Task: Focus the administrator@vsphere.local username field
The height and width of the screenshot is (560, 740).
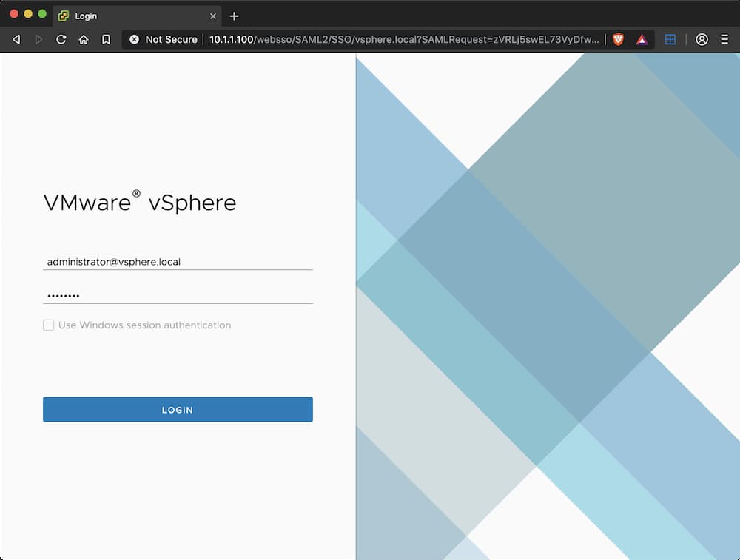Action: pos(178,262)
